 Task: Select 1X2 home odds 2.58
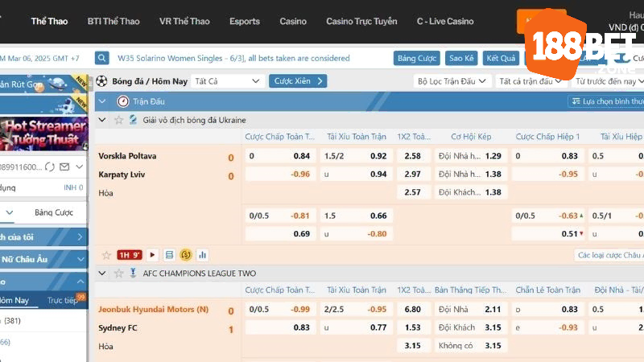413,156
